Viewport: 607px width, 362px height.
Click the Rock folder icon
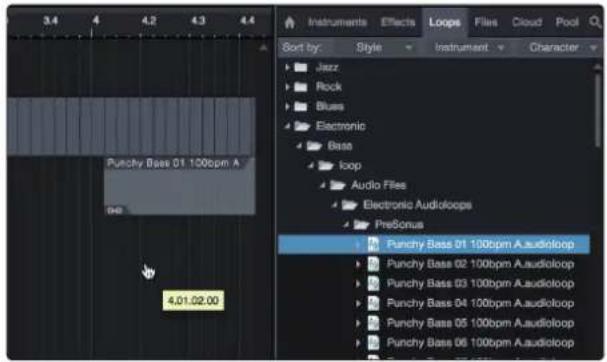[x=301, y=87]
